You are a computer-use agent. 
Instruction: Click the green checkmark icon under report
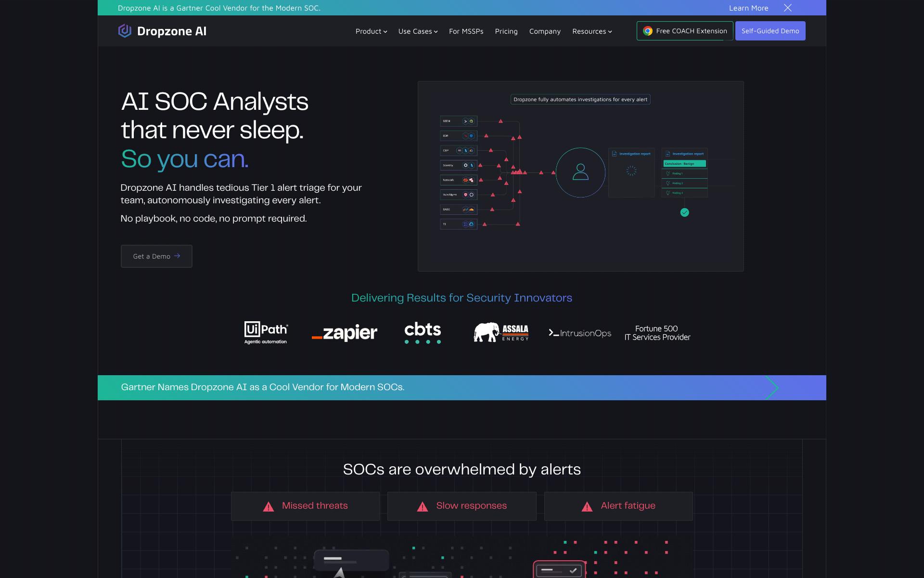[x=684, y=212]
